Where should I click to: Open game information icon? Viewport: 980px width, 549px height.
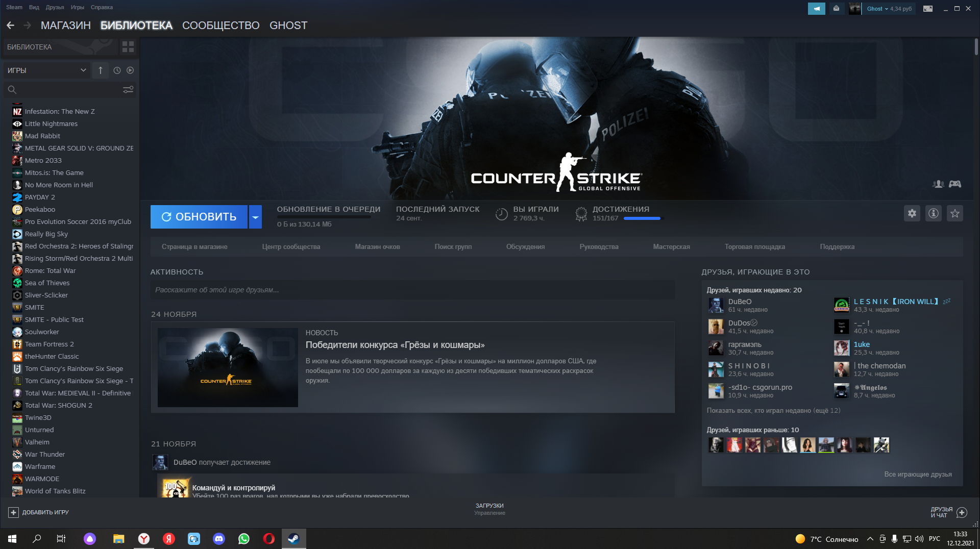pos(934,213)
